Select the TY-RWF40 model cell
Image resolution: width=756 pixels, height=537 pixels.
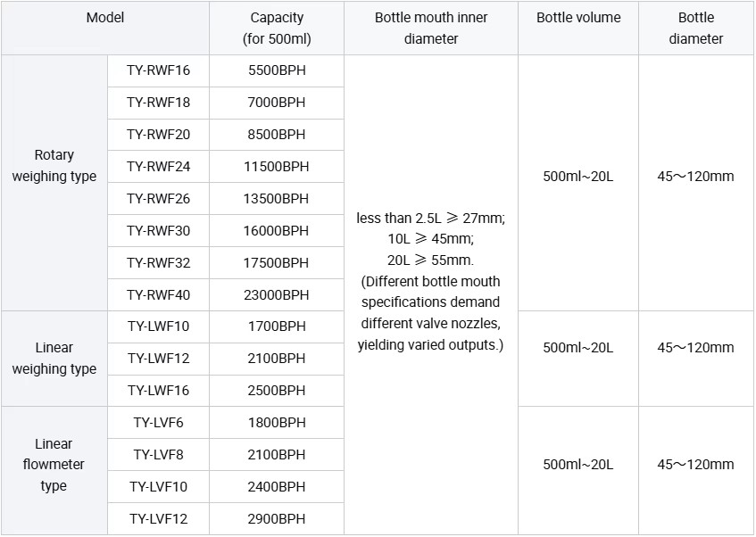158,295
